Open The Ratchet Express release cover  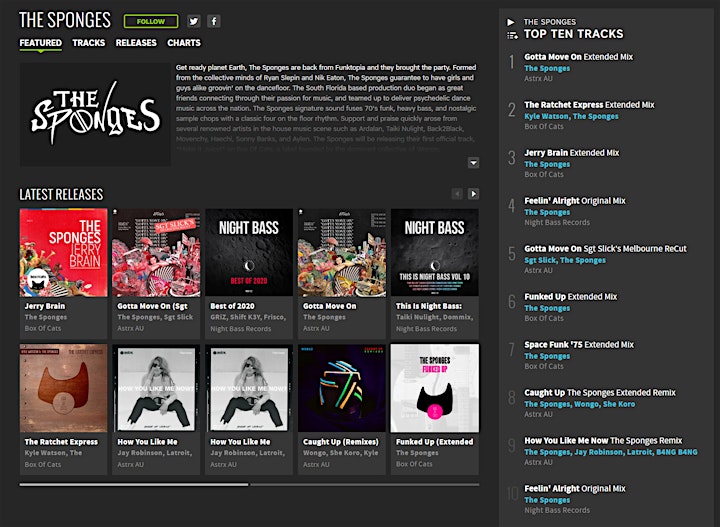coord(63,388)
